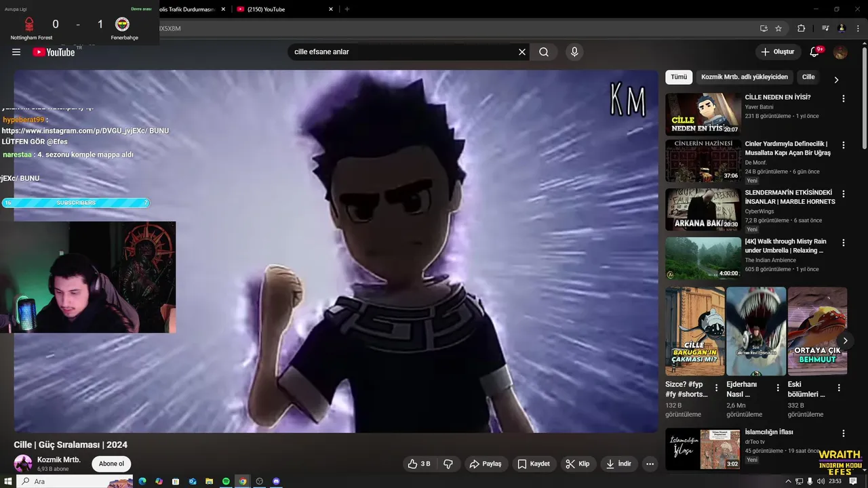Image resolution: width=868 pixels, height=488 pixels.
Task: Open more actions ellipsis under video
Action: (x=650, y=464)
